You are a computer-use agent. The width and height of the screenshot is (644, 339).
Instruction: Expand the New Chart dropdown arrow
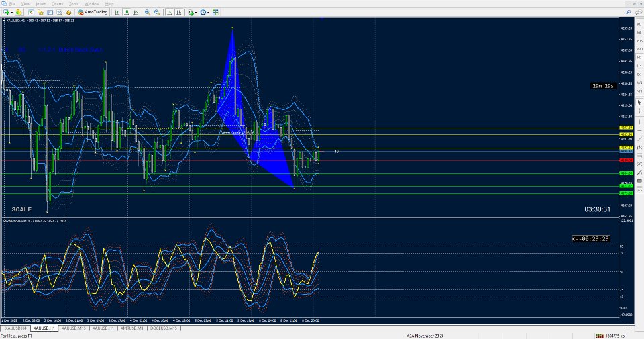click(12, 12)
